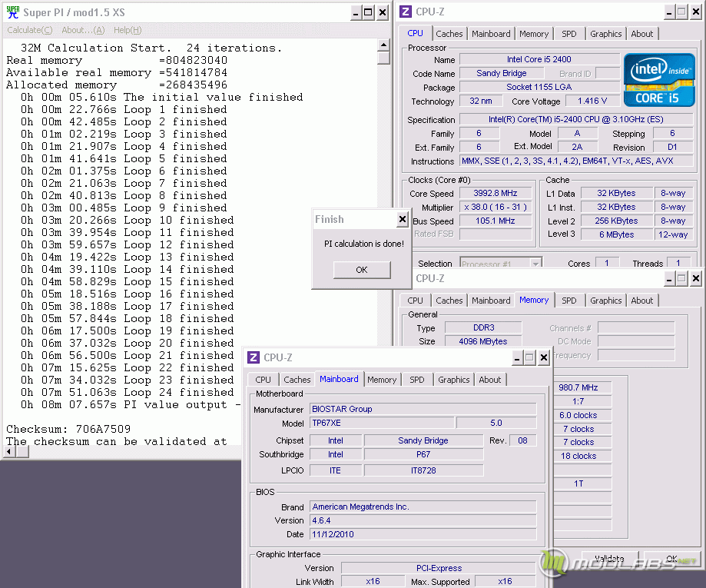
Task: Close the Finish dialog with its X
Action: tap(402, 219)
